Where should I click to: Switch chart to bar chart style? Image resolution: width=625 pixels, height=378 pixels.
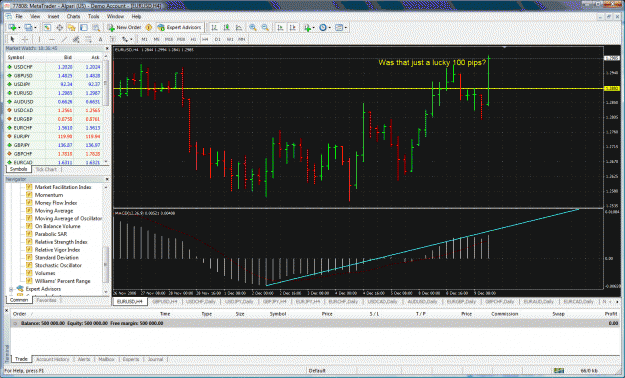pyautogui.click(x=214, y=28)
